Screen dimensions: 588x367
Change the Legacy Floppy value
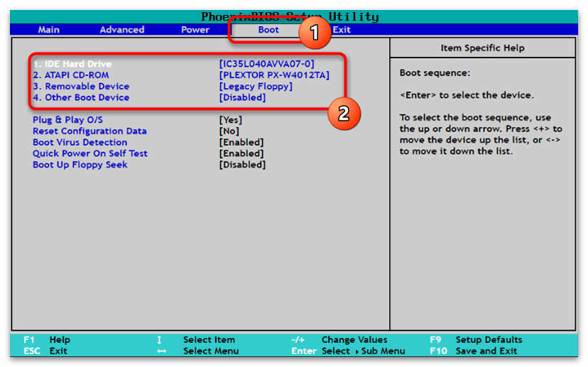tap(256, 87)
